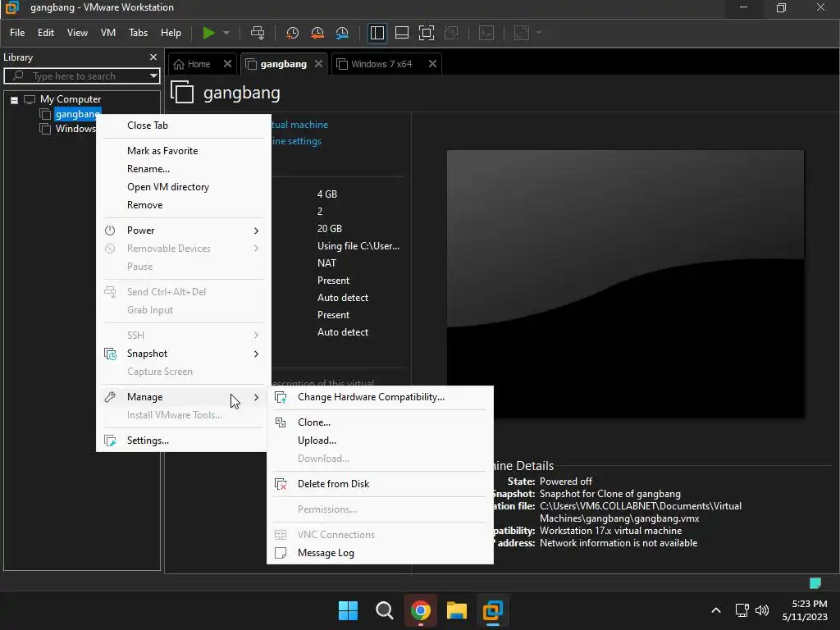
Task: Open the View menu
Action: point(77,33)
